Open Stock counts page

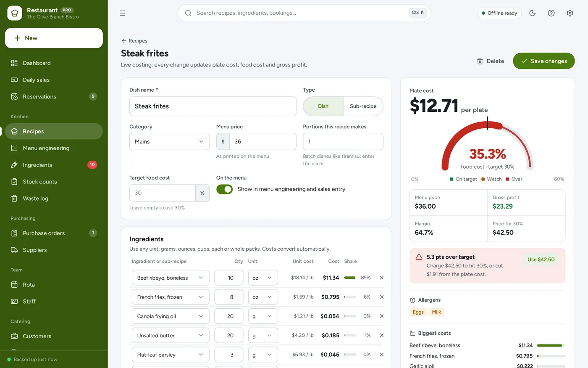click(54, 182)
